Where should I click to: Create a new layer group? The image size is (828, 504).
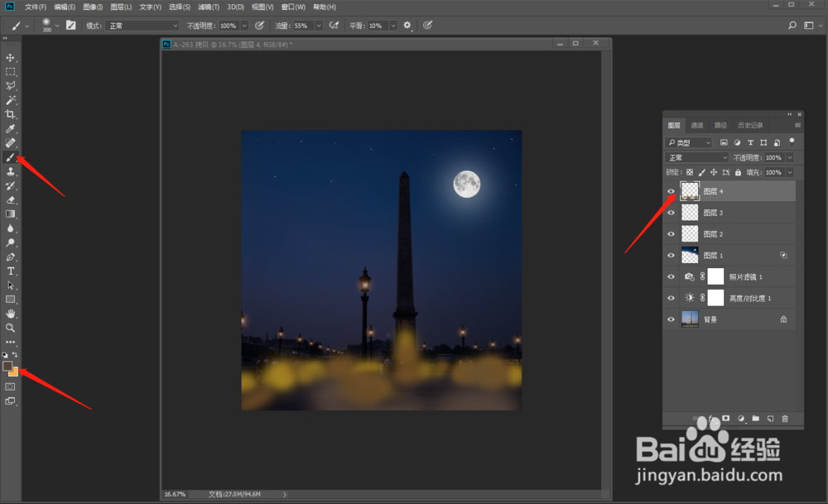pyautogui.click(x=756, y=419)
